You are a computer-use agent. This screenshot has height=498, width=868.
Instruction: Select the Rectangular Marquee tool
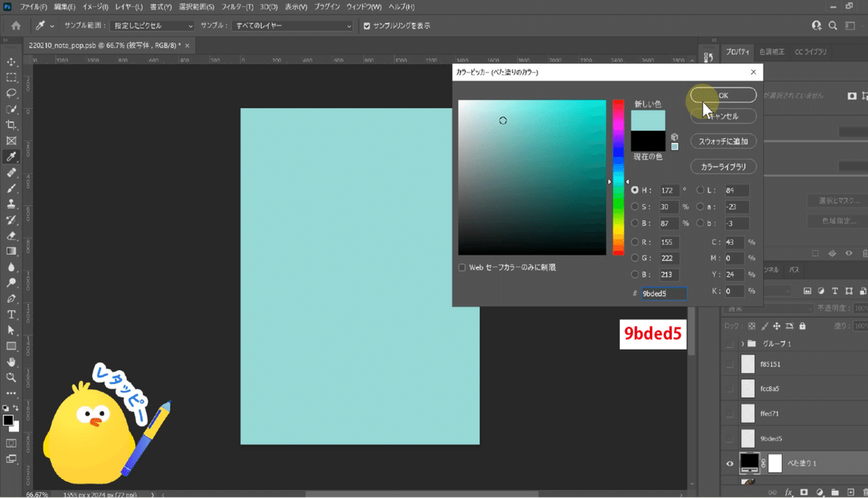pos(12,77)
